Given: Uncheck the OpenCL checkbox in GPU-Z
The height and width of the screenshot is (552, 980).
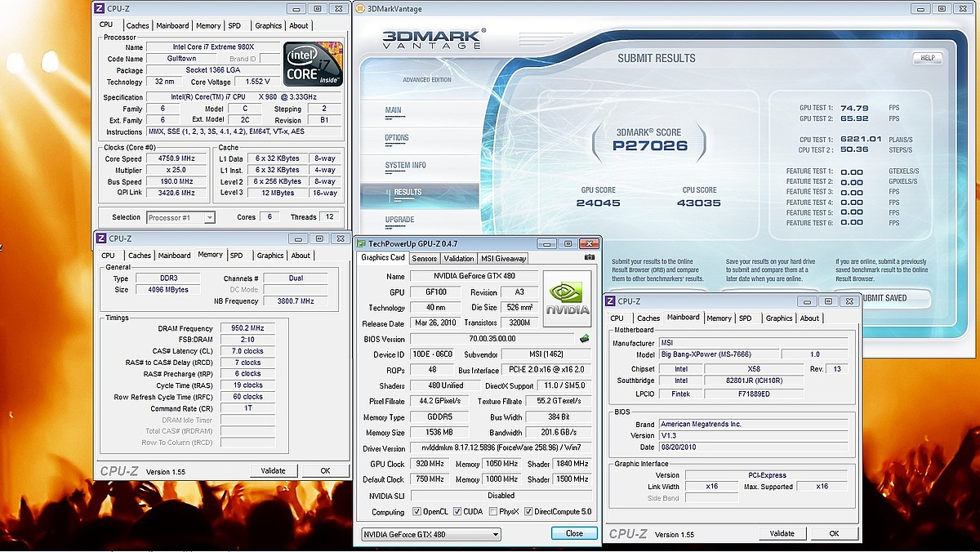Looking at the screenshot, I should 417,512.
